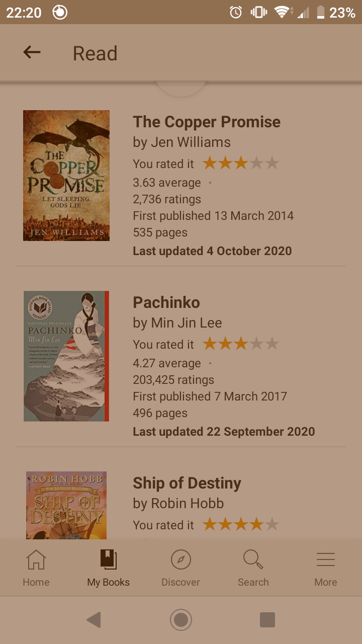This screenshot has width=362, height=644.
Task: Set Pachinko rating to four stars
Action: [256, 344]
